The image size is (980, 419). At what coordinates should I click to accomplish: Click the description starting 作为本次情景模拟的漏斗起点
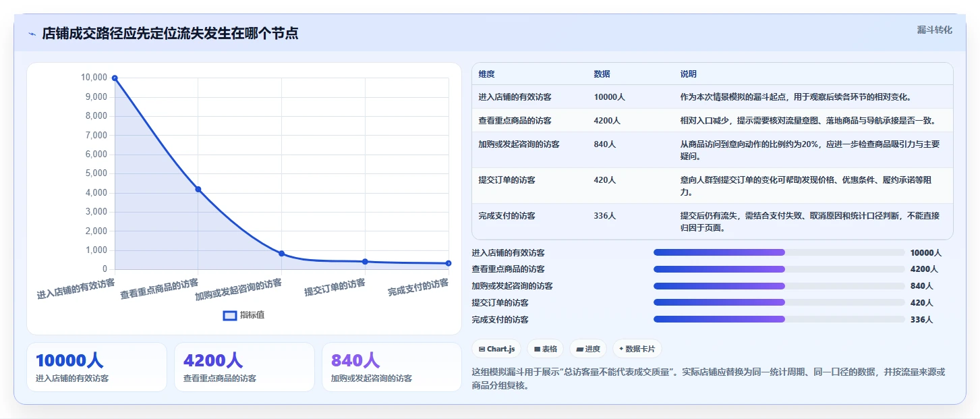(796, 97)
